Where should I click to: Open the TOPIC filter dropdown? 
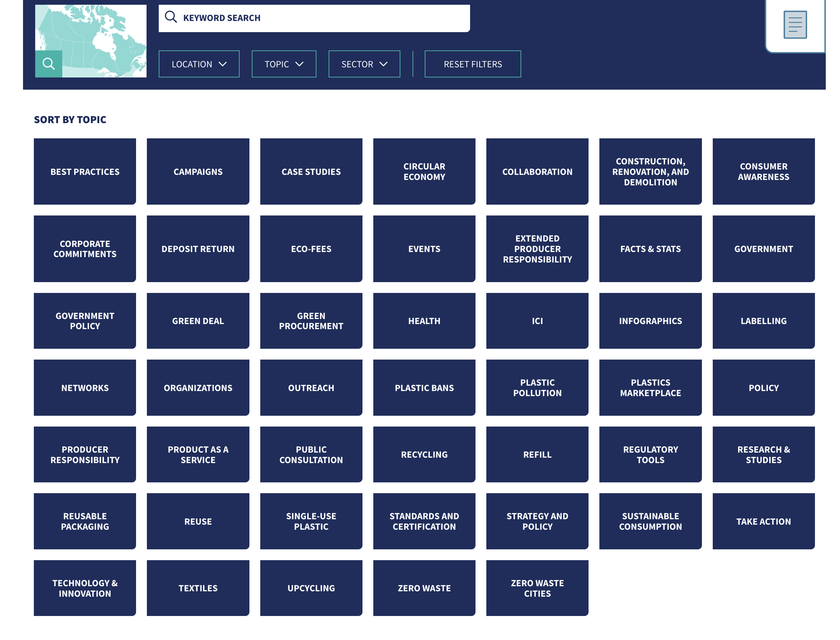pyautogui.click(x=284, y=64)
